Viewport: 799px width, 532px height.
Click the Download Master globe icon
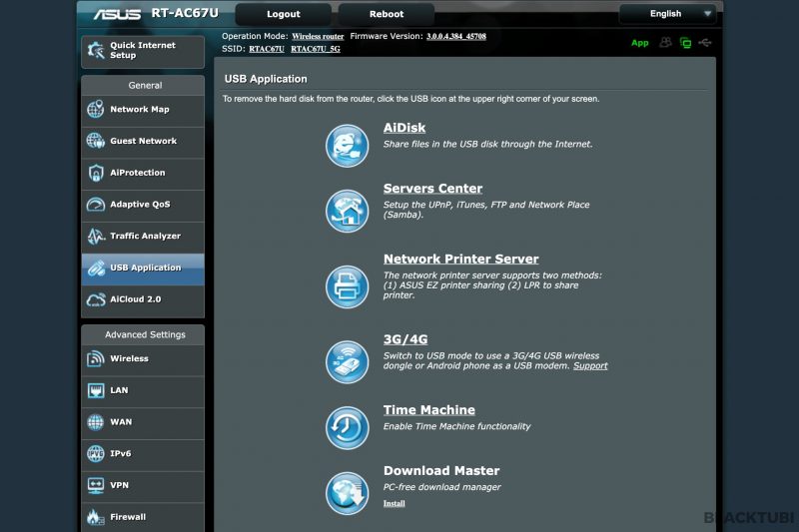[x=347, y=493]
